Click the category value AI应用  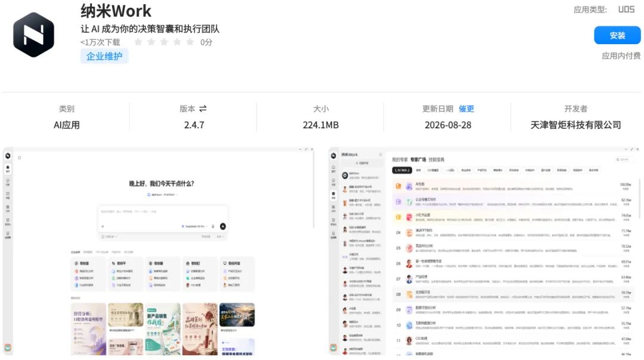point(67,125)
